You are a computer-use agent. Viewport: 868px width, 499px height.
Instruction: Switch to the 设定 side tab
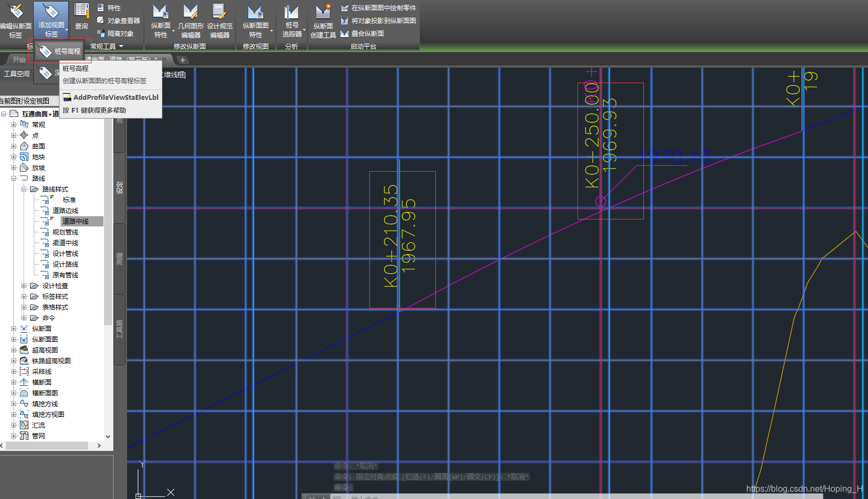pyautogui.click(x=120, y=188)
